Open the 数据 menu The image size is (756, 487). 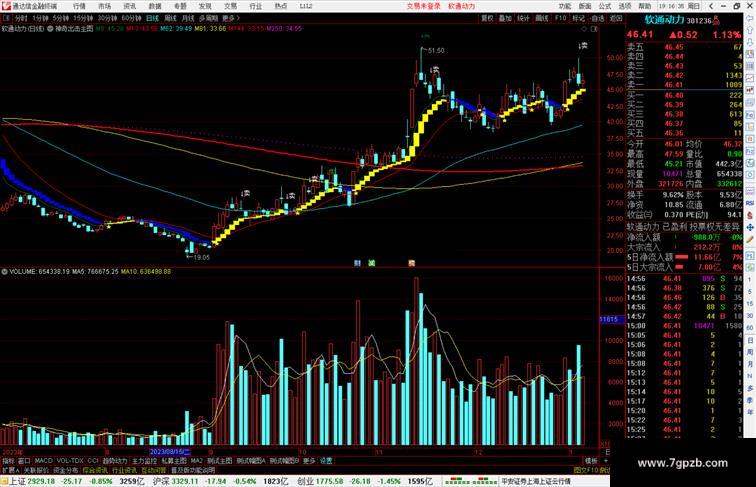pos(155,6)
